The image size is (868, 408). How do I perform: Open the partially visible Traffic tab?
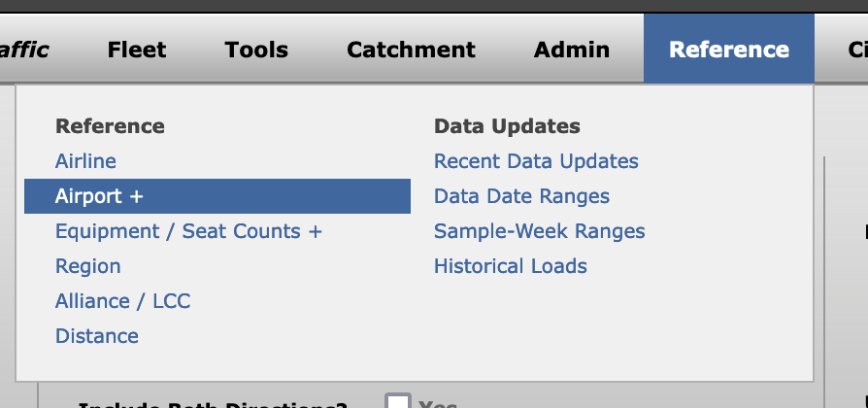click(24, 50)
